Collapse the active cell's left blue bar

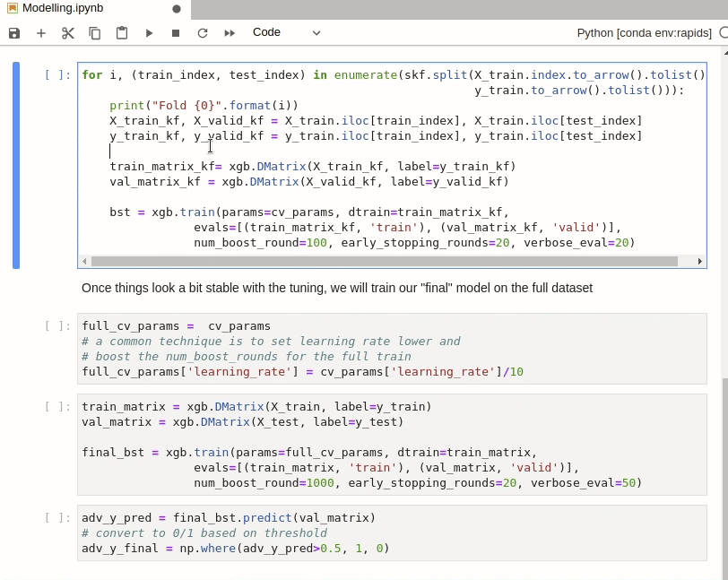tap(15, 161)
